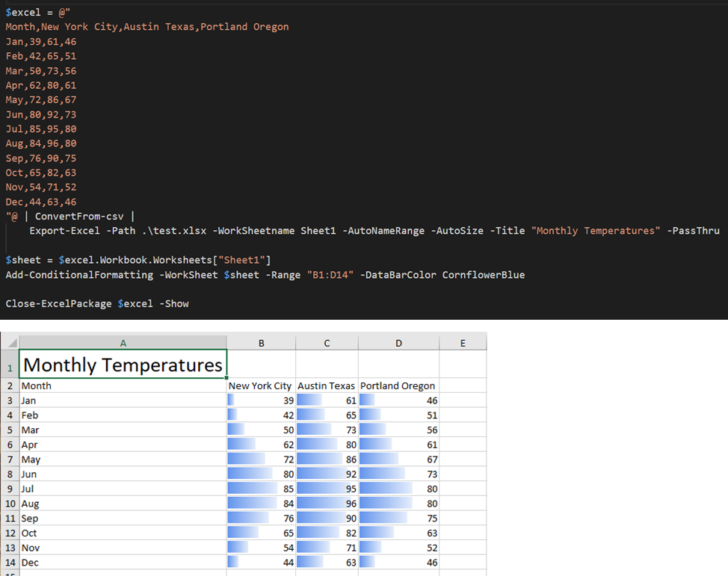Screen dimensions: 728x576
Task: Click column C header
Action: click(x=327, y=343)
